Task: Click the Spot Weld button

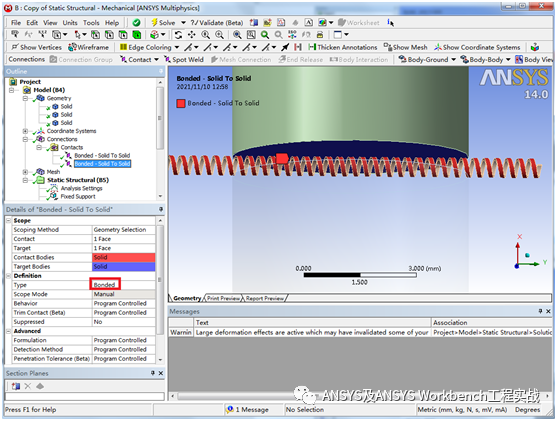Action: (x=184, y=60)
